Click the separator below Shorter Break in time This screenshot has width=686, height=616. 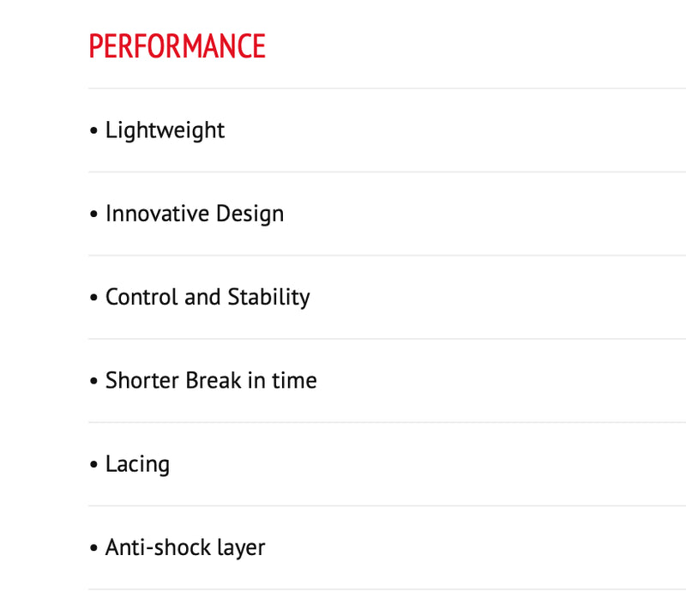pyautogui.click(x=386, y=422)
